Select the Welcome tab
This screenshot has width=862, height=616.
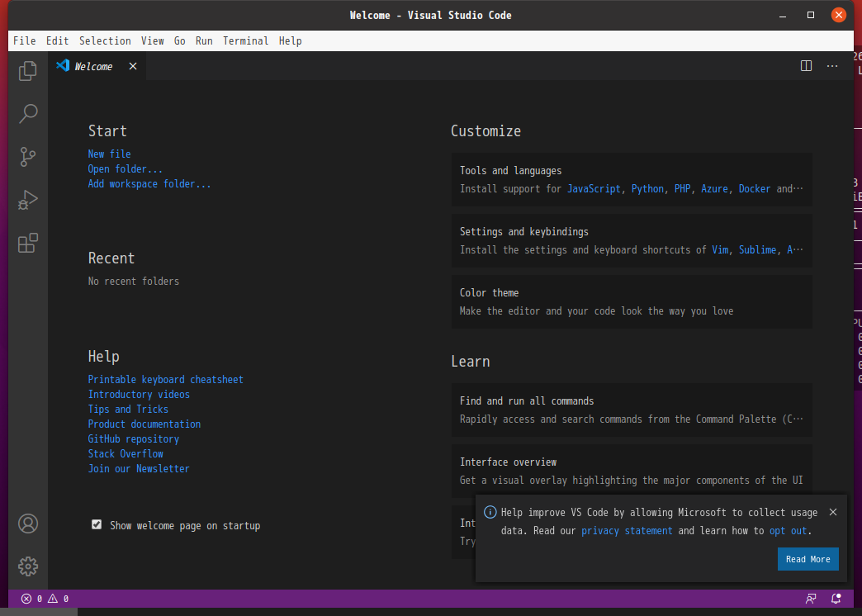[x=93, y=66]
